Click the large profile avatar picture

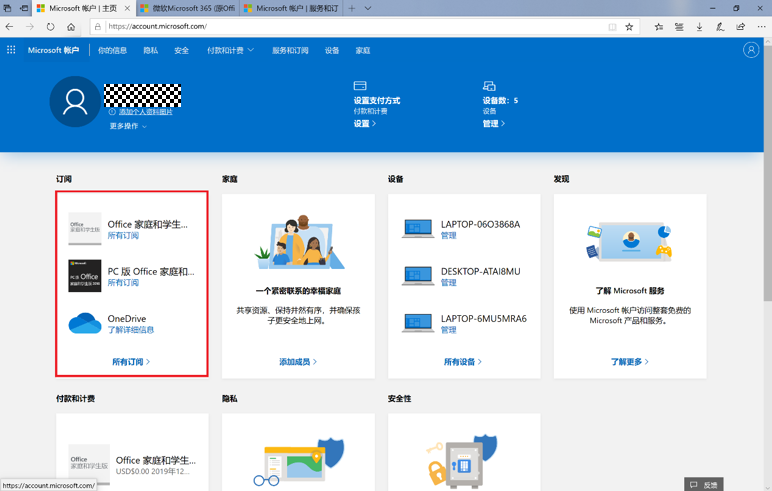click(75, 101)
